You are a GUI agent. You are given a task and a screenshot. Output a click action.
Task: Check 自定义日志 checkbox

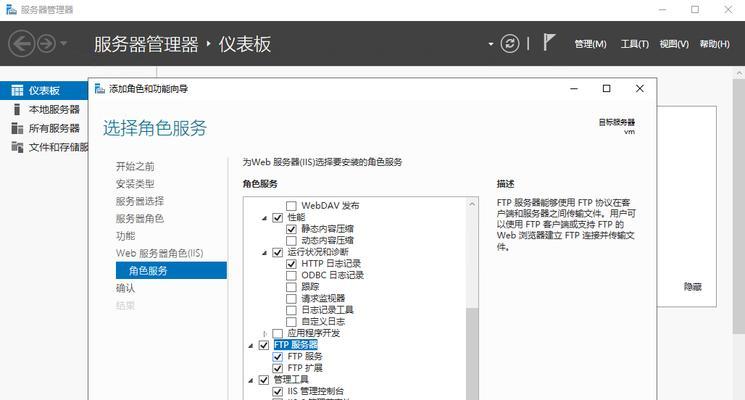click(x=291, y=322)
